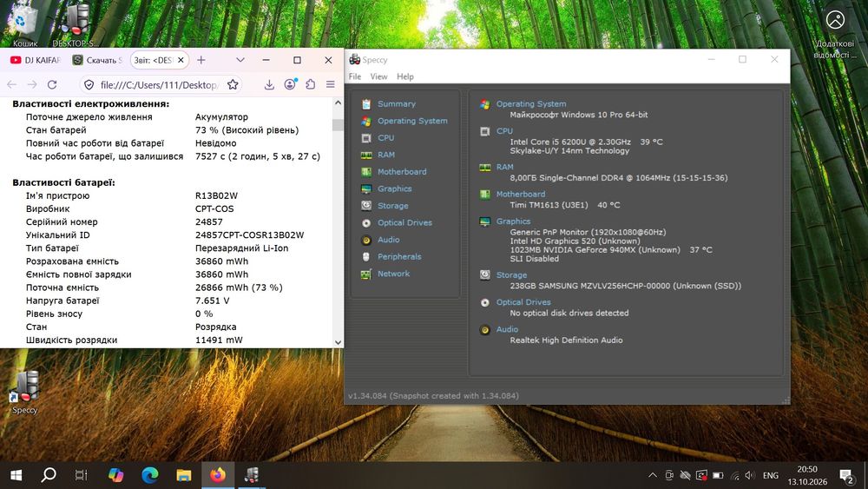Image resolution: width=868 pixels, height=489 pixels.
Task: Open Operating System in Speccy sidebar
Action: (x=412, y=121)
